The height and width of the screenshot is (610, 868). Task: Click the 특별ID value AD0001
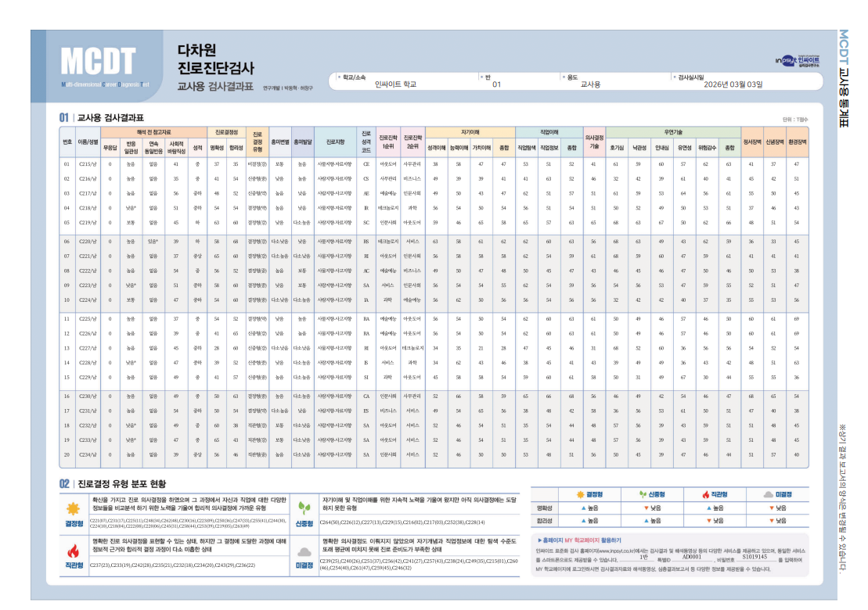(692, 558)
